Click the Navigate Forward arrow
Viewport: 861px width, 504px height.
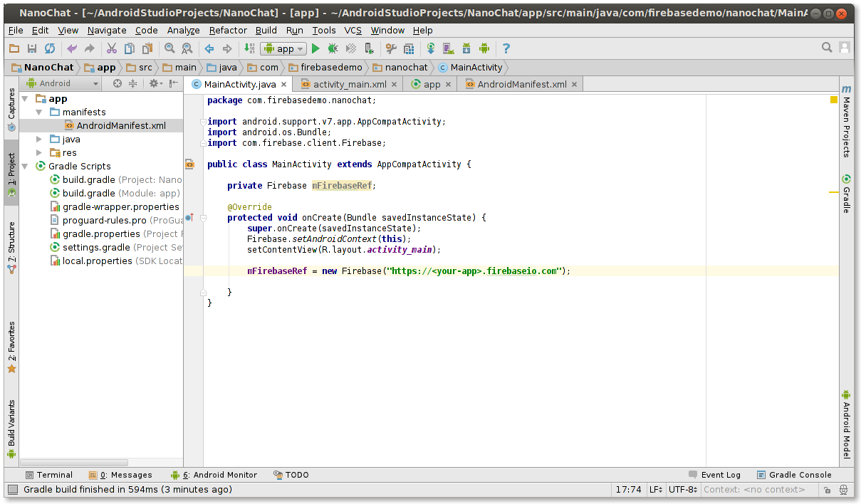click(x=227, y=48)
